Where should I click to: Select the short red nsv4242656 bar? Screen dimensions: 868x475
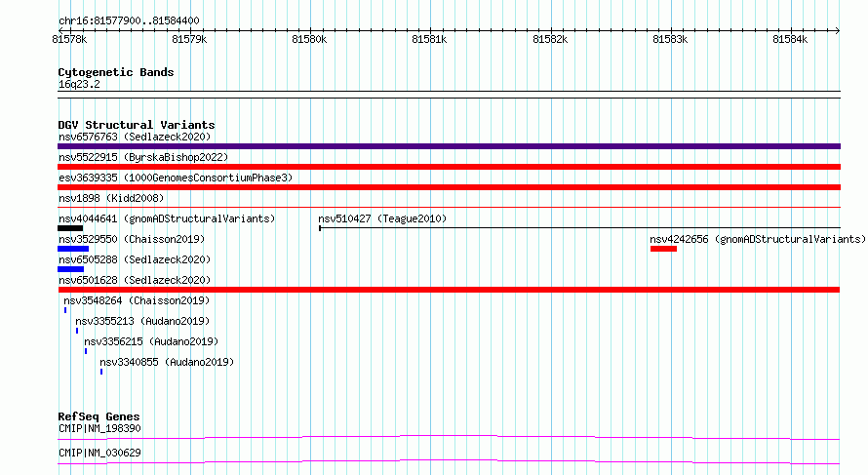click(664, 249)
